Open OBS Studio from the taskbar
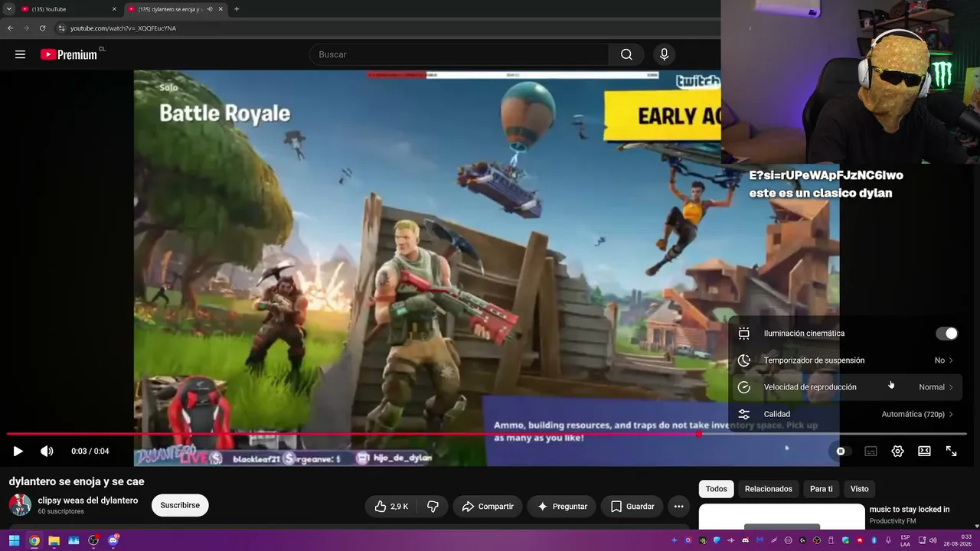The width and height of the screenshot is (980, 551). click(x=93, y=540)
